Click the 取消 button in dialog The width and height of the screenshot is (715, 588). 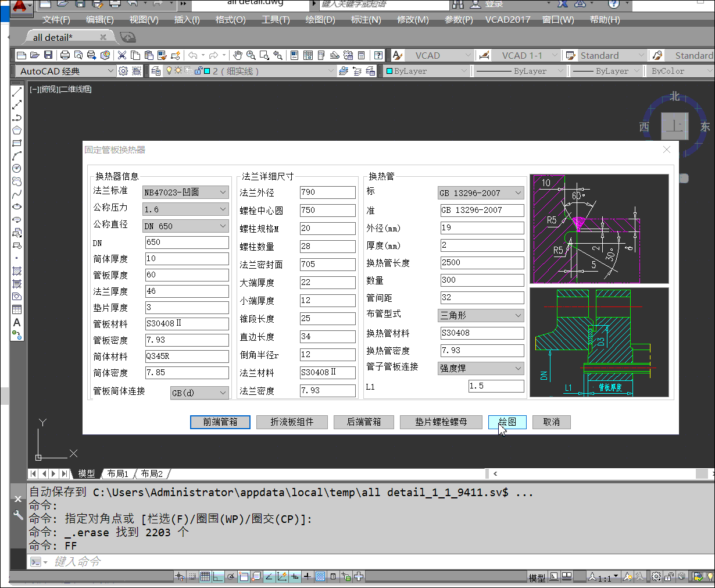(x=551, y=422)
